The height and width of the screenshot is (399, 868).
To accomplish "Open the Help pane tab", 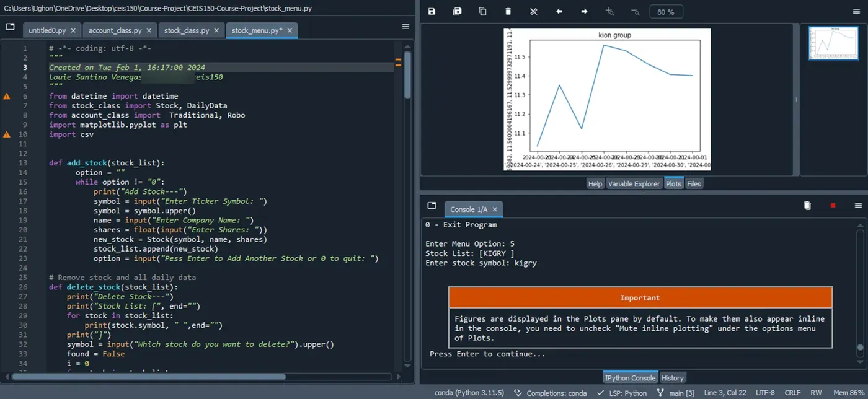I will pyautogui.click(x=595, y=183).
